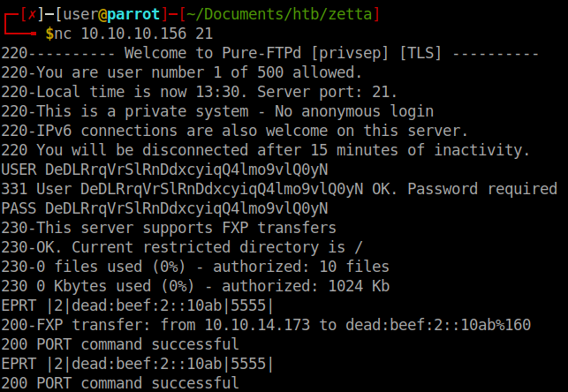Viewport: 568px width, 392px height.
Task: Click the dollar sign prompt symbol
Action: pos(49,34)
